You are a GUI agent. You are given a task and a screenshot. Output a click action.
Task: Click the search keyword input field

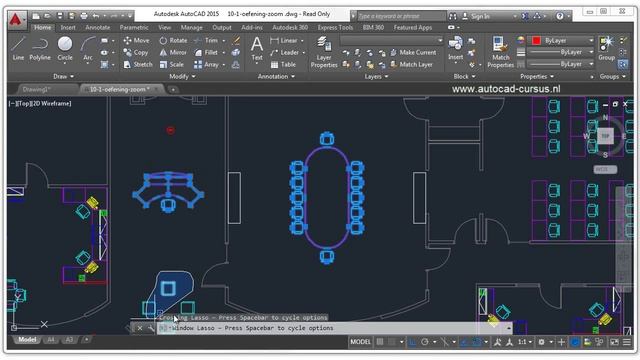[x=402, y=16]
